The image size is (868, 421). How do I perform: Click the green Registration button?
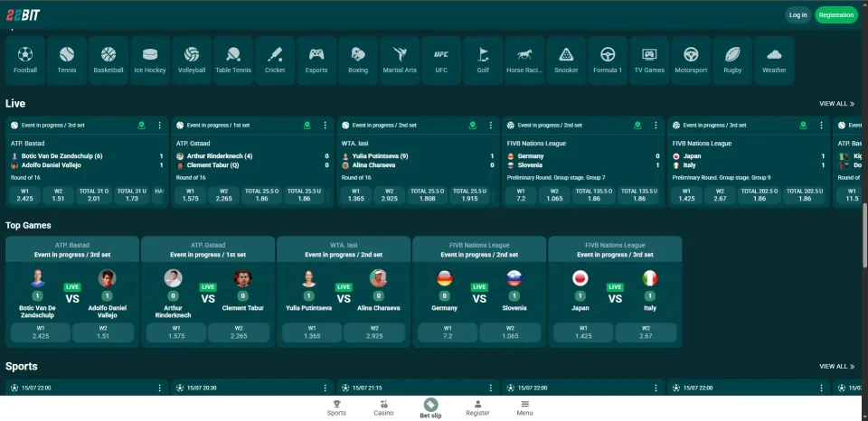pyautogui.click(x=835, y=15)
